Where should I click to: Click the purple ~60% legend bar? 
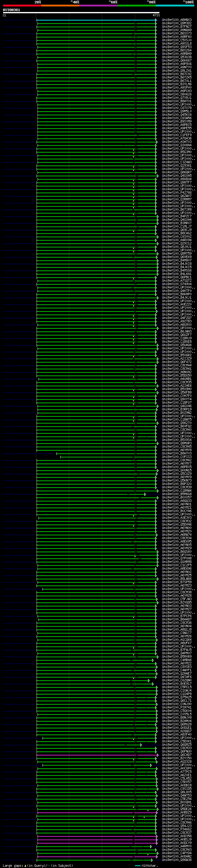coord(98,6)
